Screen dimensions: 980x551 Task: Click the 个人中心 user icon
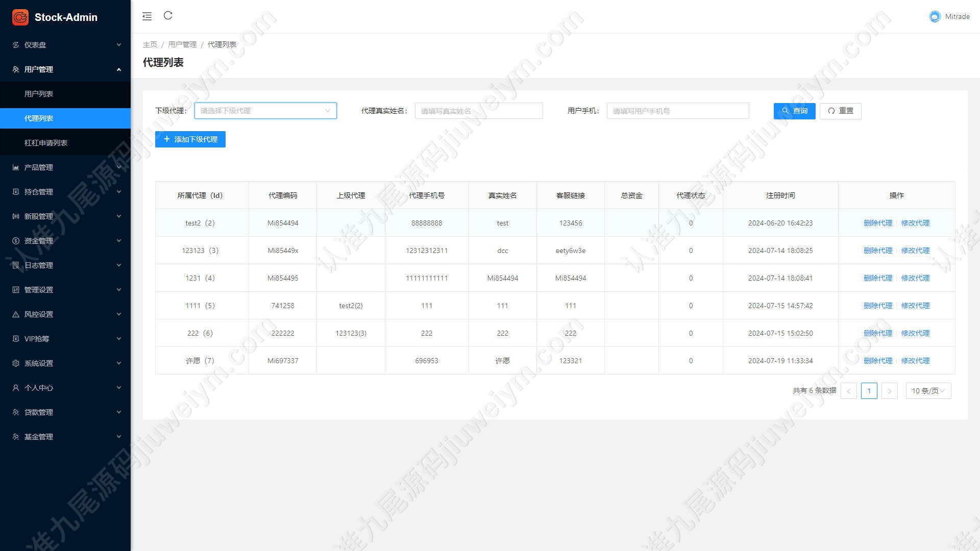[x=16, y=388]
